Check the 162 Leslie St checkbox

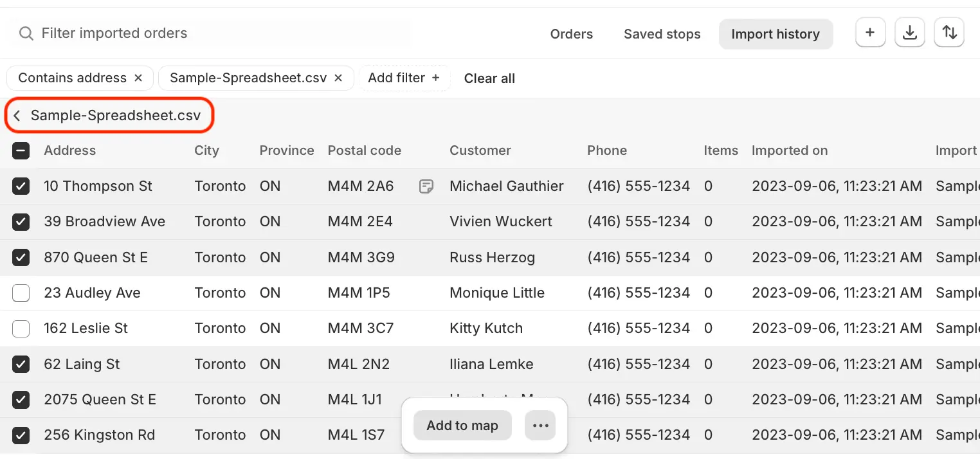[21, 328]
